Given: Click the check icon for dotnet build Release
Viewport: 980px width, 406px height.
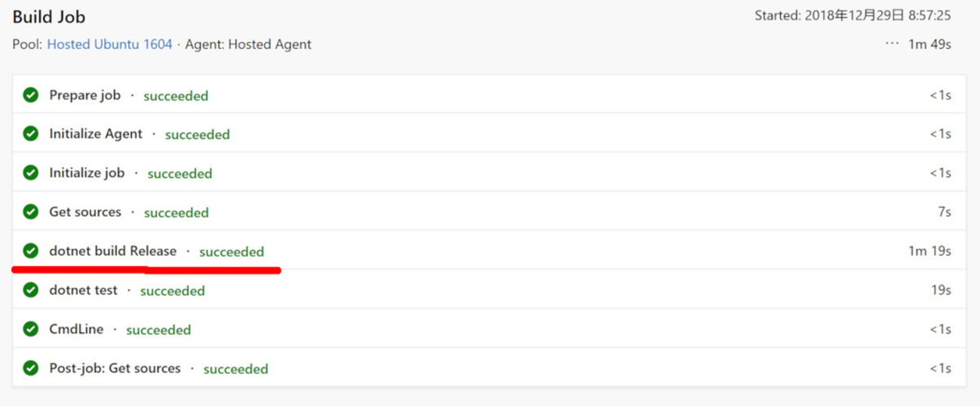Looking at the screenshot, I should tap(30, 251).
